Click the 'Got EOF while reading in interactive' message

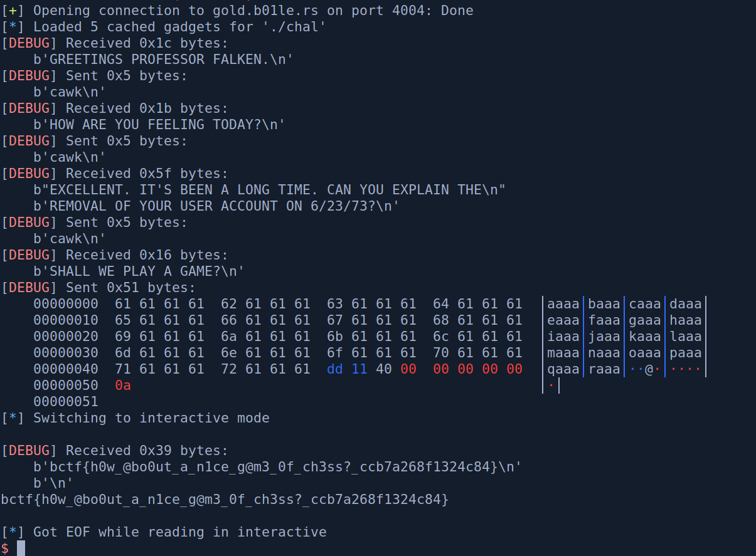179,532
